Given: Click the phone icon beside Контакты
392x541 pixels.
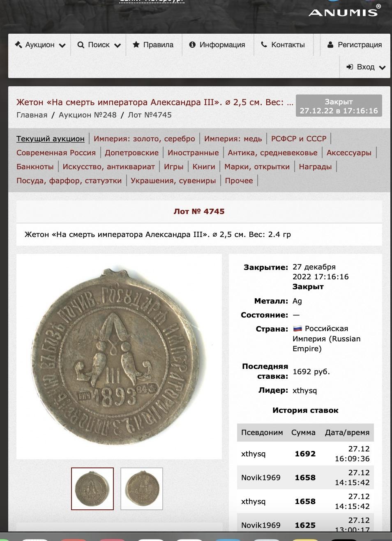Looking at the screenshot, I should coord(264,45).
